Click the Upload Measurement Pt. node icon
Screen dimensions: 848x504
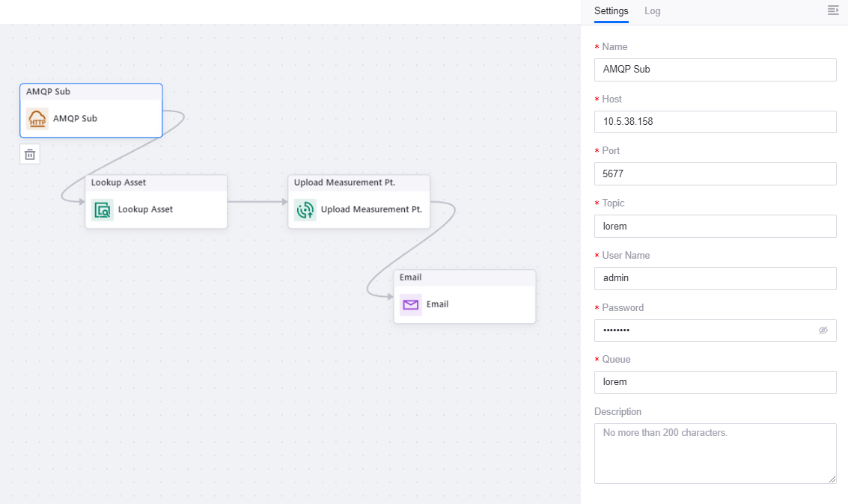pyautogui.click(x=305, y=210)
